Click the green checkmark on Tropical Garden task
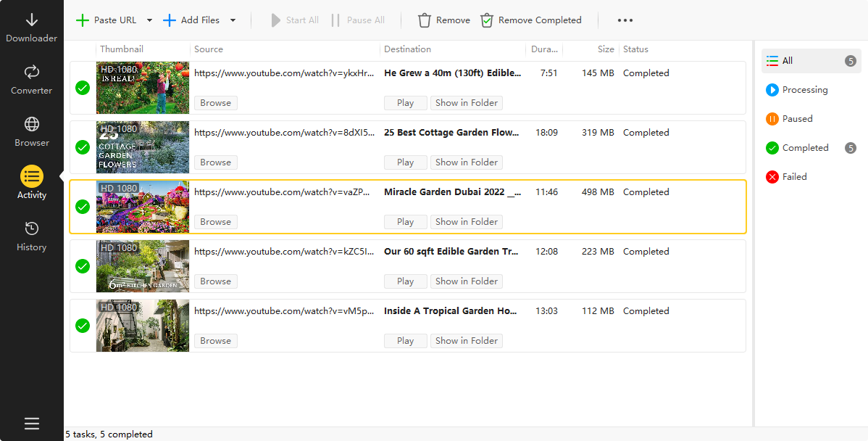 point(83,326)
